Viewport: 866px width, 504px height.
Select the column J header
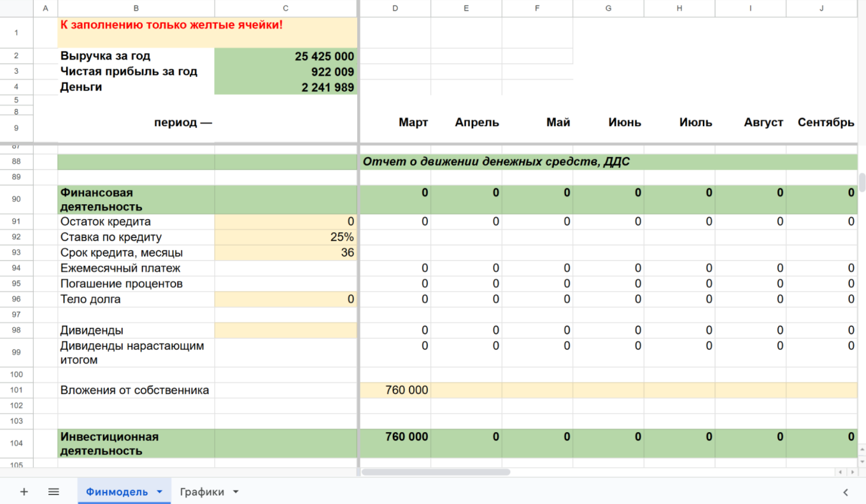(x=821, y=8)
